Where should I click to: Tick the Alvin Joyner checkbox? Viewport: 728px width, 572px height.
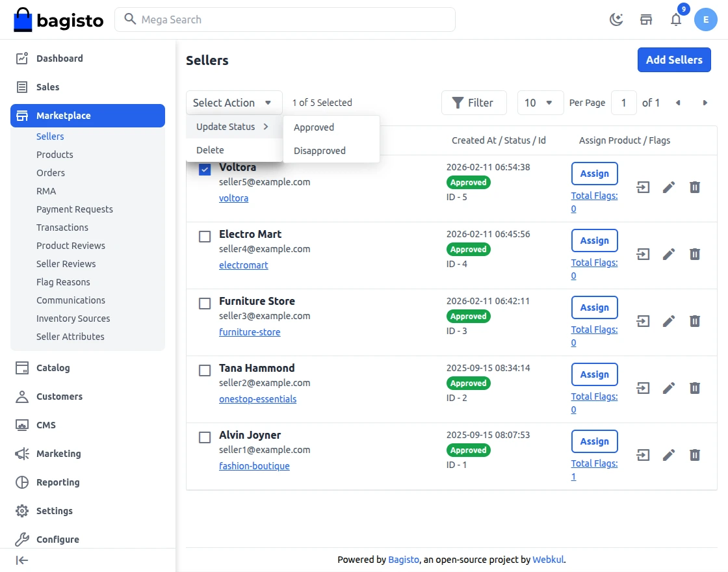coord(205,437)
